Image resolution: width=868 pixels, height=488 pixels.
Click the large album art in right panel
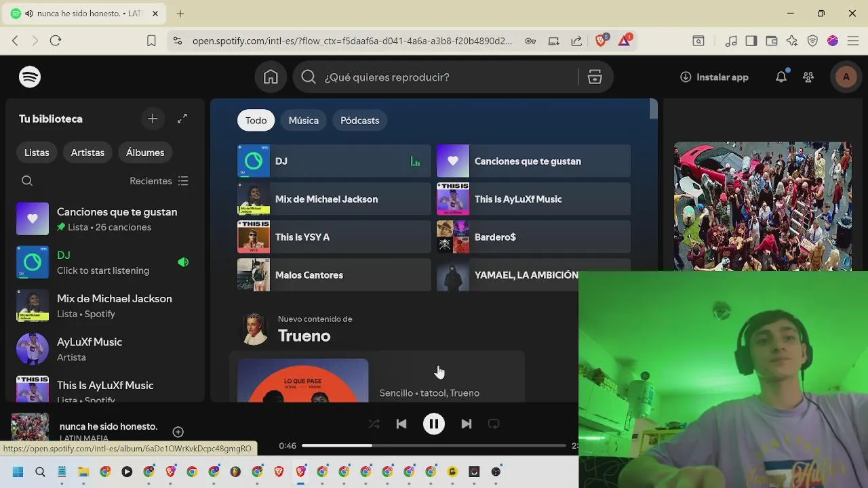(763, 206)
